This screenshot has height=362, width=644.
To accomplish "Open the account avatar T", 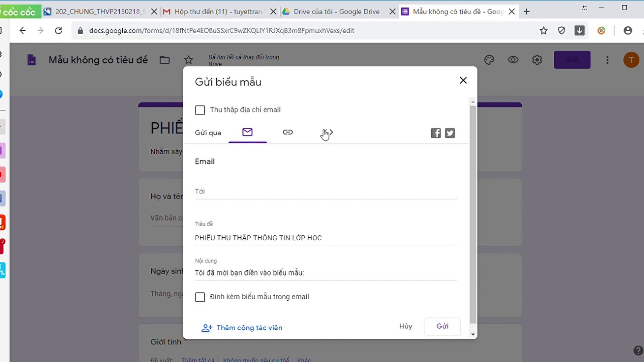I will [631, 60].
